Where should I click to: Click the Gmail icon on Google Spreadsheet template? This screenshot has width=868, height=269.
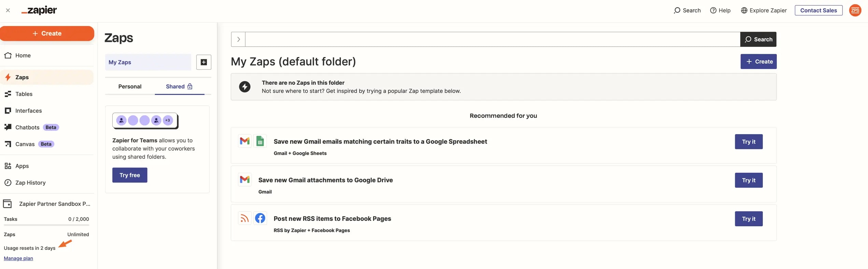coord(245,141)
